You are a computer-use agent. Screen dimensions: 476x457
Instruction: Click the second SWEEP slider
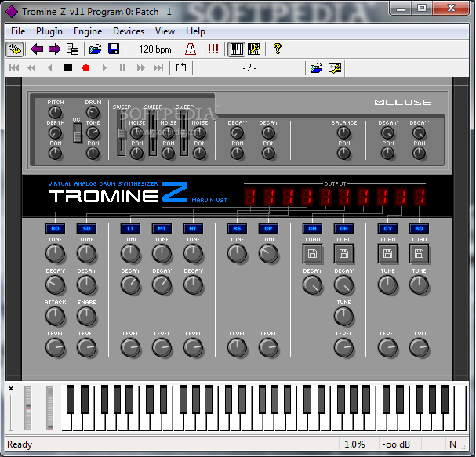[x=153, y=133]
